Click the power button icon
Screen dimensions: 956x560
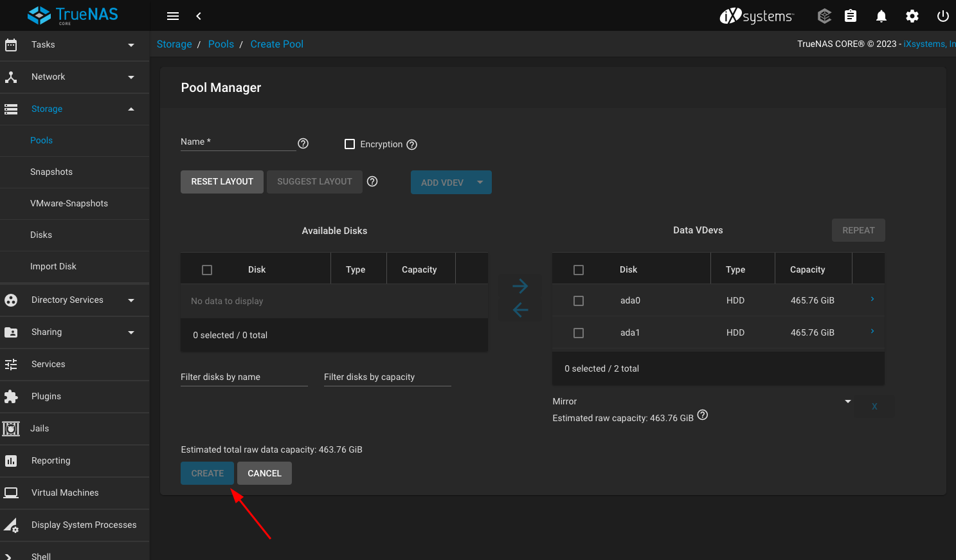tap(943, 16)
